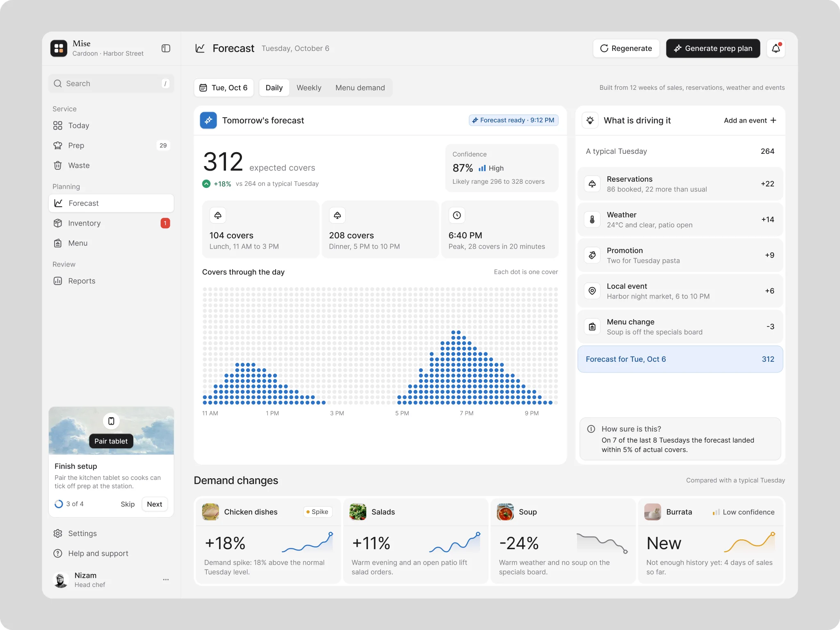The width and height of the screenshot is (840, 630).
Task: Click the clock icon on peak card
Action: click(457, 215)
